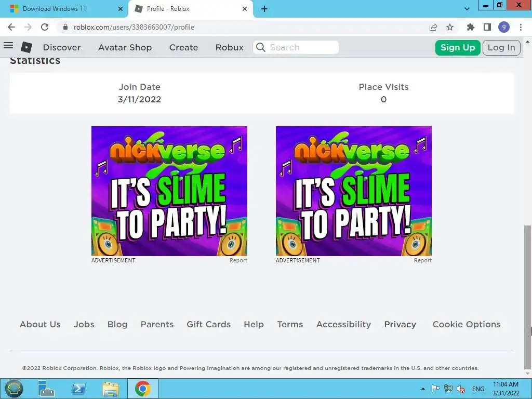Open the Jobs footer link
532x399 pixels.
84,324
